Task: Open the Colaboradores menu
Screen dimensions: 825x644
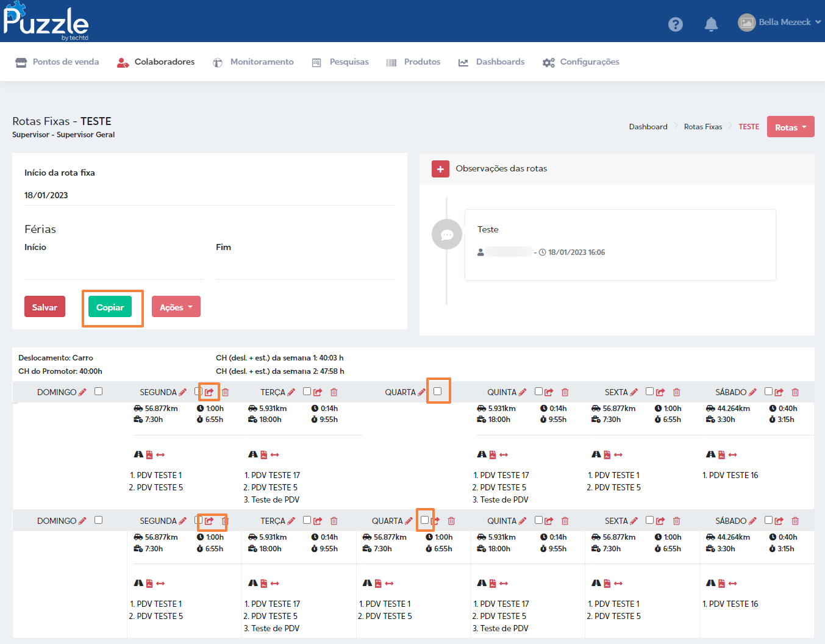Action: point(156,62)
